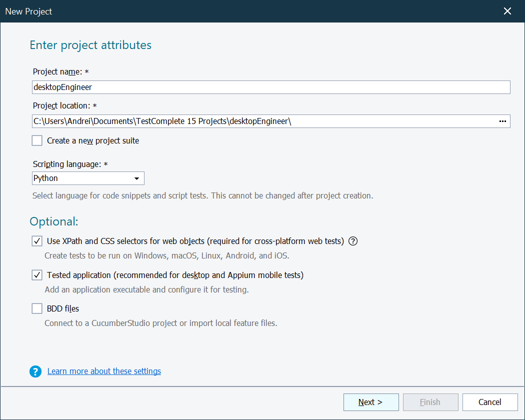Click 'Add an application executable' description
This screenshot has height=420, width=525.
[x=146, y=289]
